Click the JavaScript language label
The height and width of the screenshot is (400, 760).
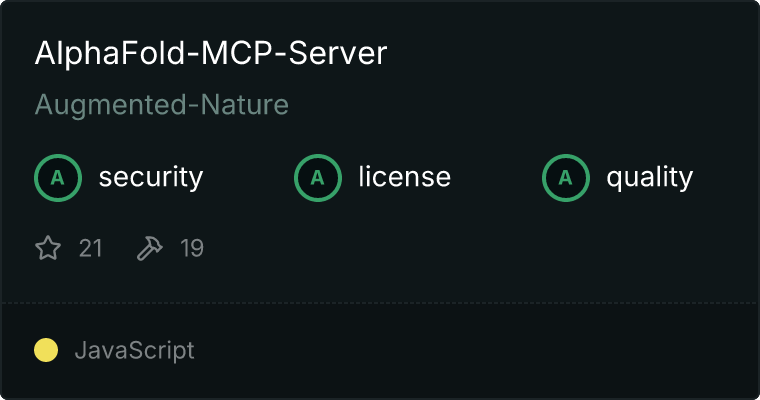(x=135, y=351)
